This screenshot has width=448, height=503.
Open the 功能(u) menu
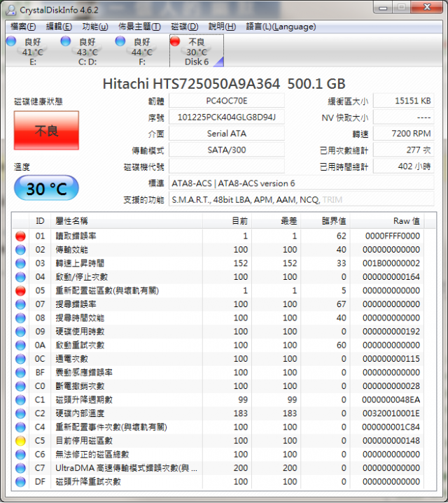pyautogui.click(x=95, y=27)
